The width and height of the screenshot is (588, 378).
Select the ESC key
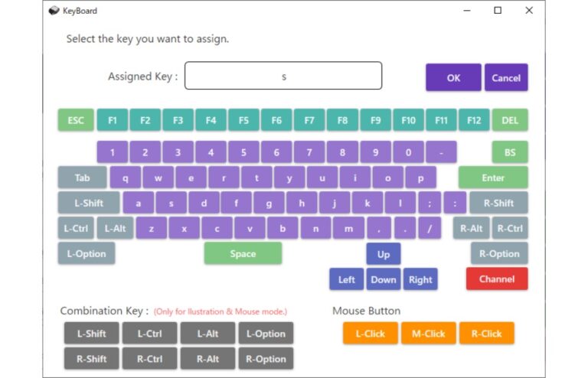(76, 120)
